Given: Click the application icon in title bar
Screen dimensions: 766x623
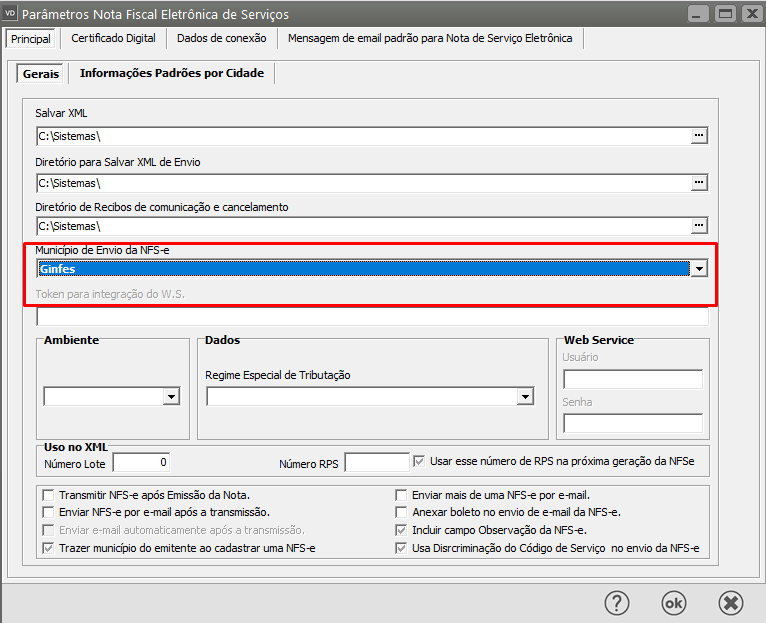Looking at the screenshot, I should point(10,14).
